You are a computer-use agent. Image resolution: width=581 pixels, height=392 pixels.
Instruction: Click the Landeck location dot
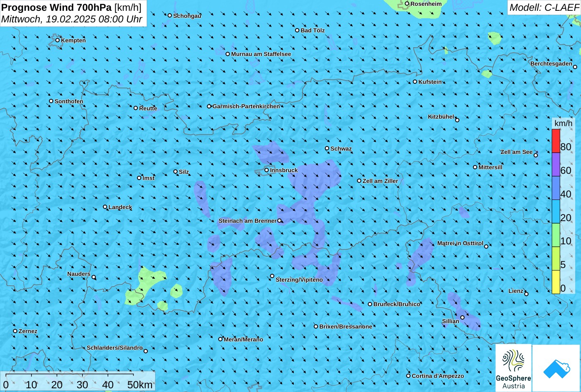[105, 207]
